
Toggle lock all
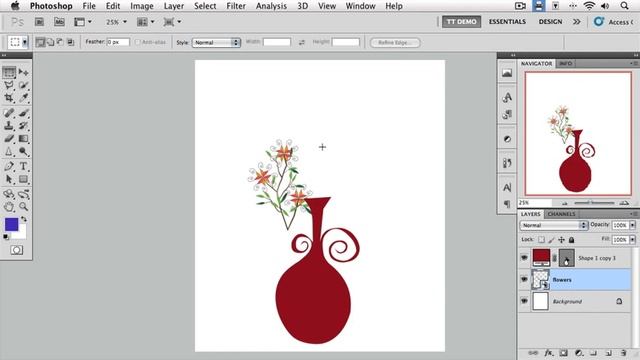pos(571,240)
